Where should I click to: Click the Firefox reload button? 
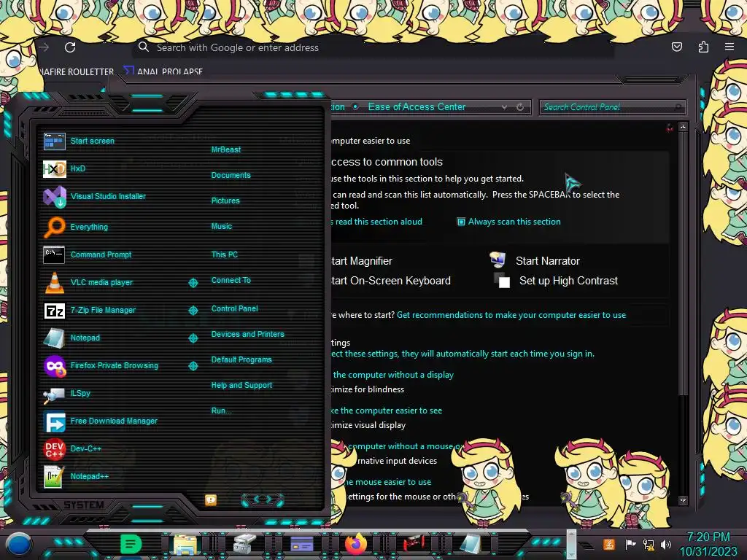70,47
